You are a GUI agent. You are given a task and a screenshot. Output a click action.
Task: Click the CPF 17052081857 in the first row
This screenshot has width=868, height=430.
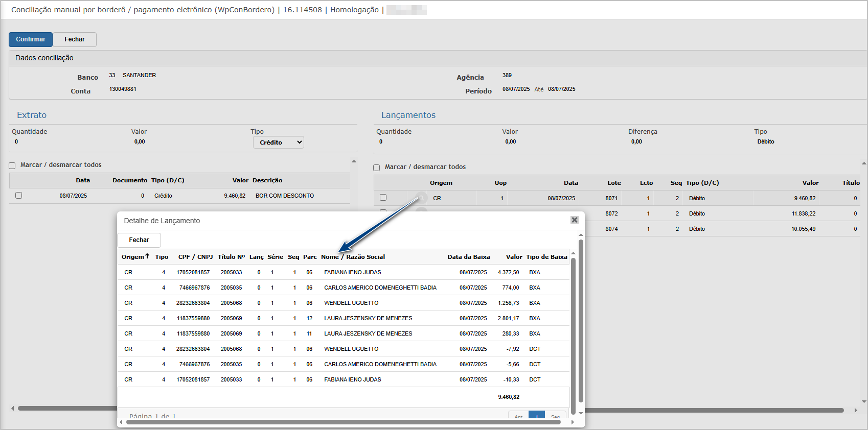[193, 272]
